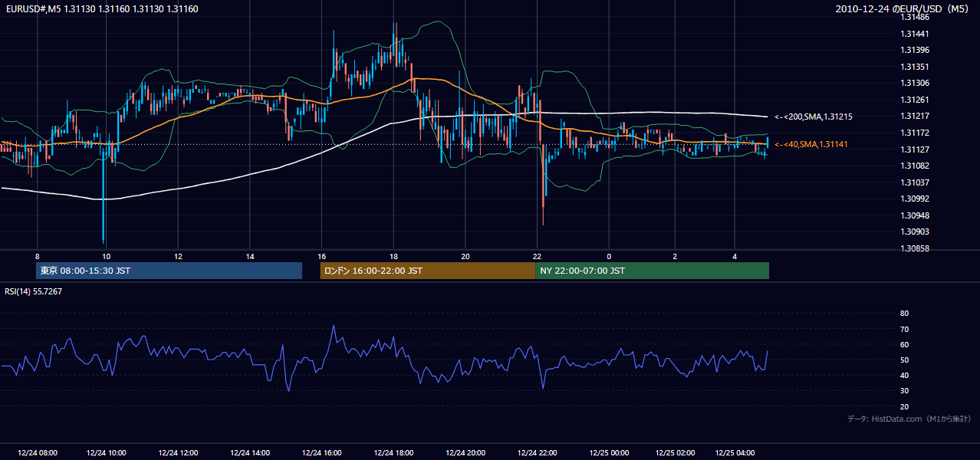Click the bottom date label 12/25 02:00
This screenshot has height=460, width=980.
676,452
